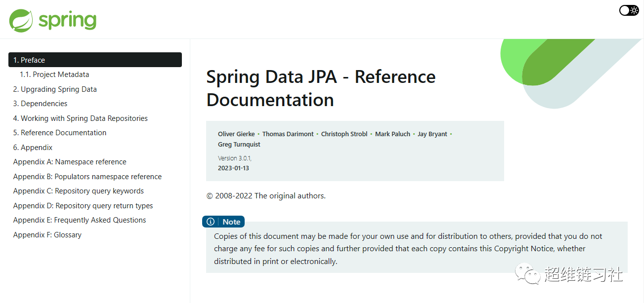The width and height of the screenshot is (644, 303).
Task: Go to Appendix F Glossary
Action: pos(47,235)
